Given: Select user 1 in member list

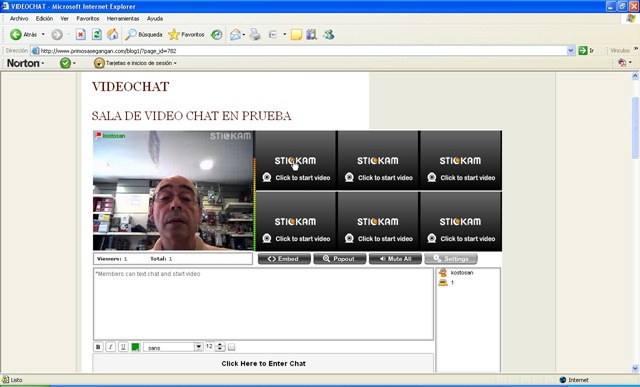Looking at the screenshot, I should click(446, 282).
